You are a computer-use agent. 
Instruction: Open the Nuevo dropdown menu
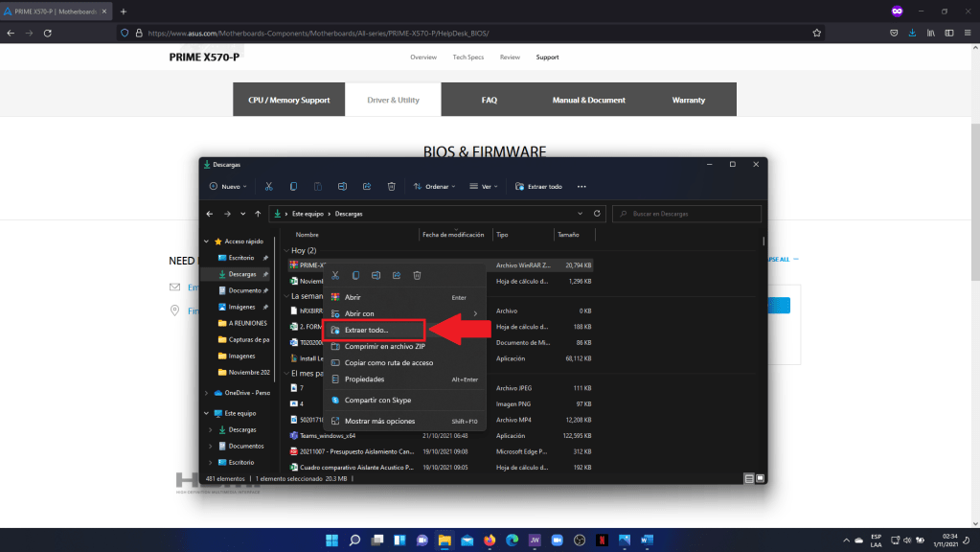228,186
